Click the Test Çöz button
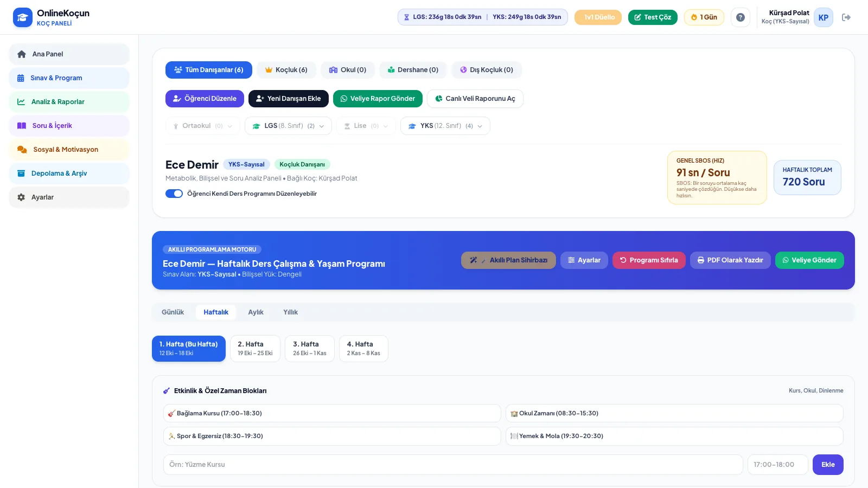The height and width of the screenshot is (488, 868). tap(653, 17)
